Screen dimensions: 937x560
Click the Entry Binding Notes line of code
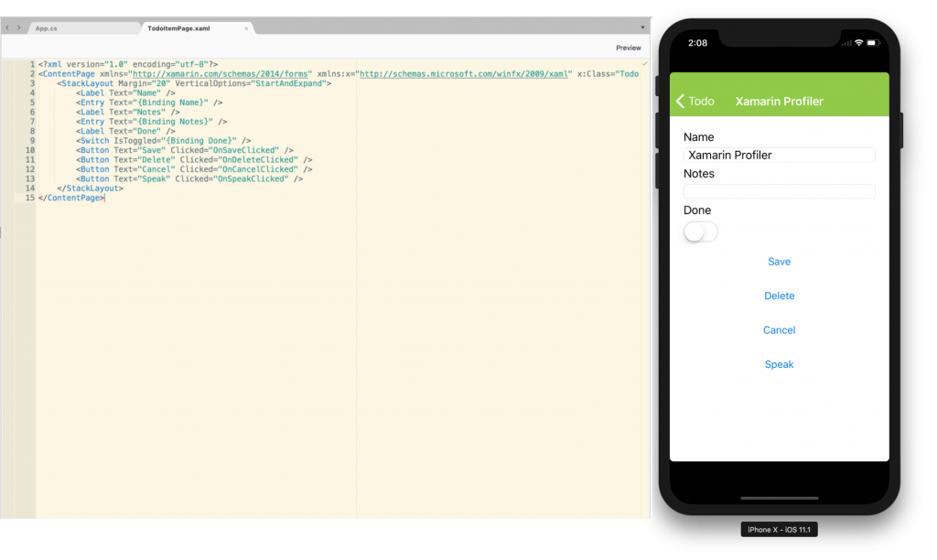[151, 122]
